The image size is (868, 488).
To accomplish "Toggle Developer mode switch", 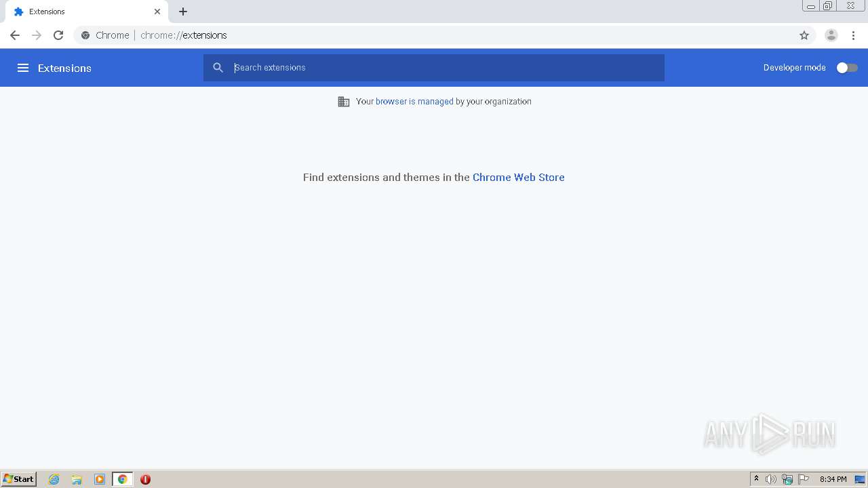I will pos(847,68).
